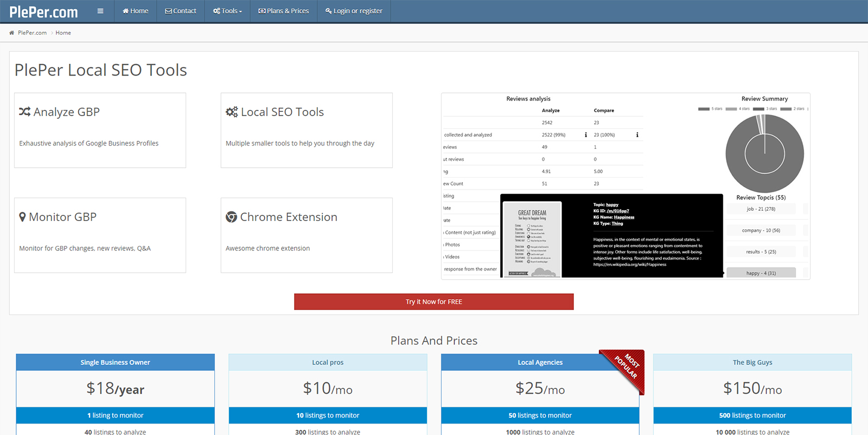
Task: Click the Review Summary pie chart
Action: (x=765, y=153)
